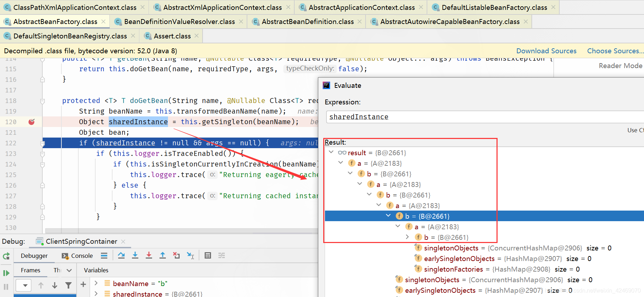Viewport: 644px width, 297px height.
Task: Select the Frames tab
Action: click(31, 270)
